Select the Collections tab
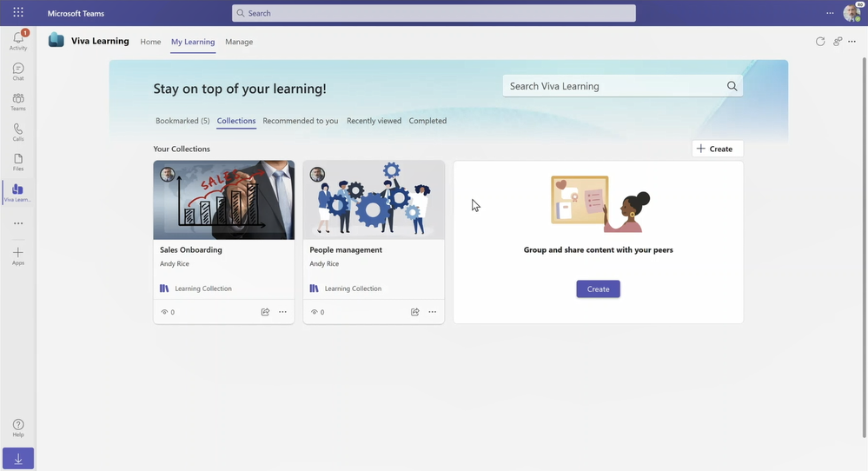Image resolution: width=868 pixels, height=471 pixels. 236,121
